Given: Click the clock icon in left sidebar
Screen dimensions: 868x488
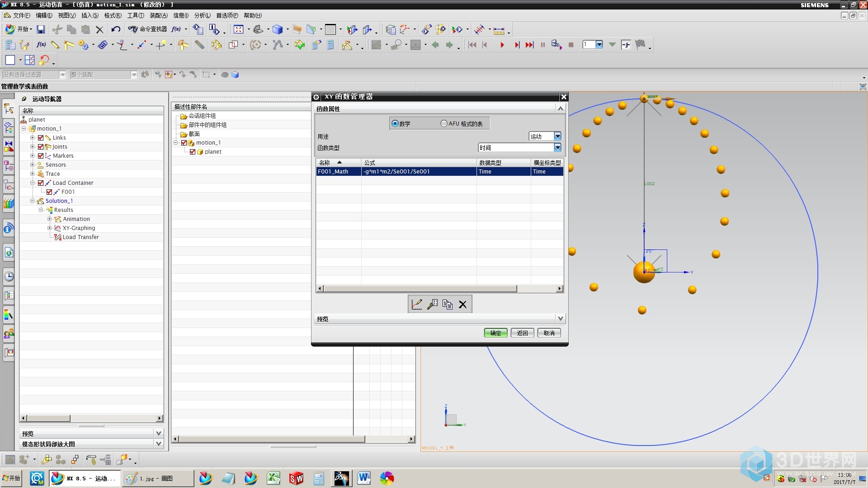Looking at the screenshot, I should pos(9,276).
